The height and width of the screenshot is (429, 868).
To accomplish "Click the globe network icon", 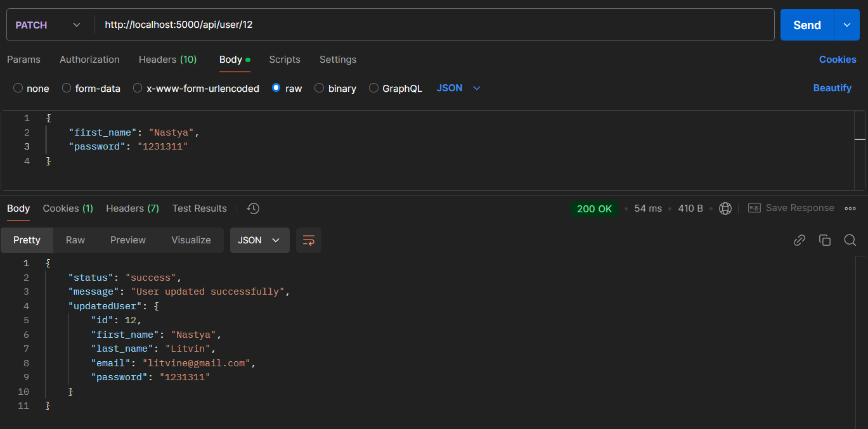I will (725, 208).
